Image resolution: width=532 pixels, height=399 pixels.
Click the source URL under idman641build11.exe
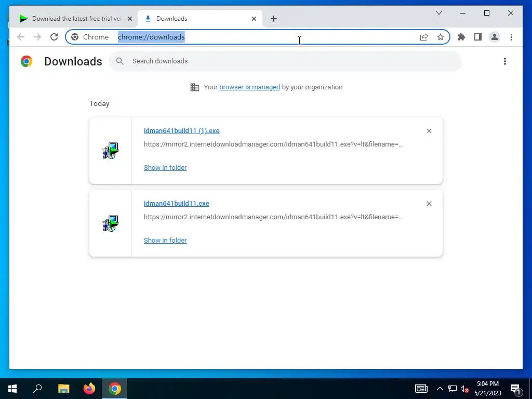273,217
